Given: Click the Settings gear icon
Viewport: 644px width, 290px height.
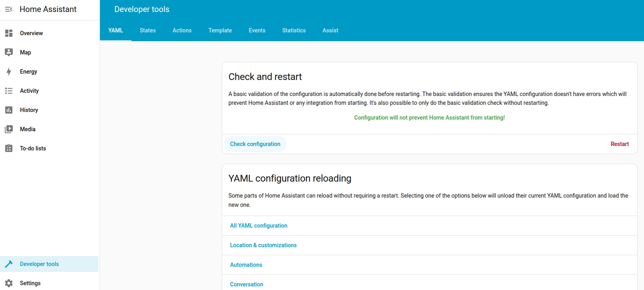Looking at the screenshot, I should 9,283.
